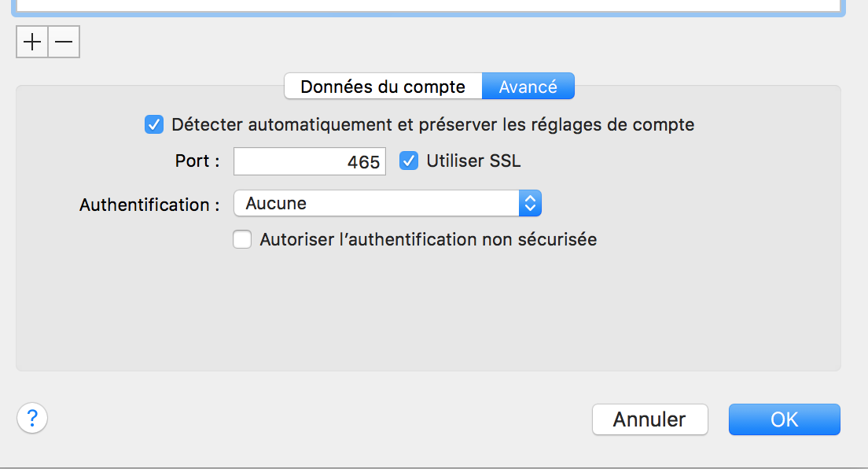Uncheck the Utiliser SSL checkbox
This screenshot has height=469, width=868.
409,161
